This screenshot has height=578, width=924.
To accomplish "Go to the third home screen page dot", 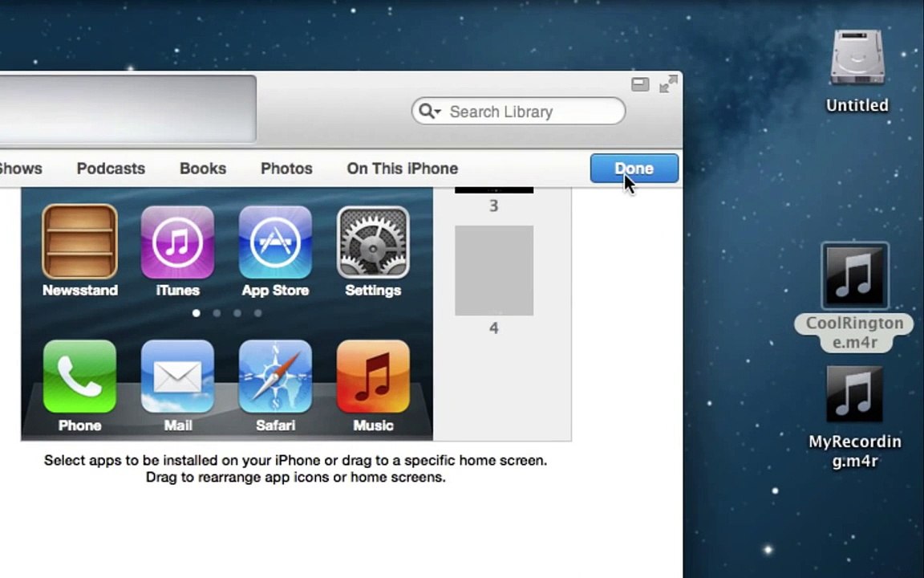I will click(237, 313).
